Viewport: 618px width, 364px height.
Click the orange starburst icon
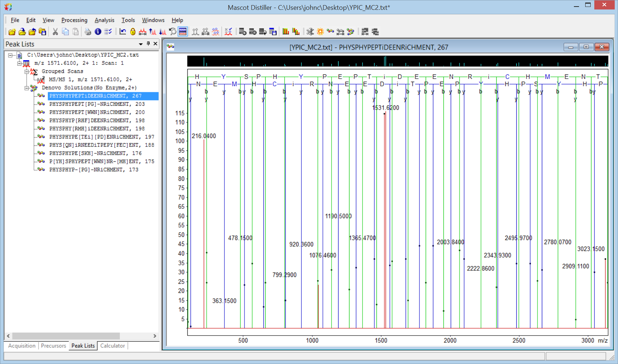(x=320, y=32)
